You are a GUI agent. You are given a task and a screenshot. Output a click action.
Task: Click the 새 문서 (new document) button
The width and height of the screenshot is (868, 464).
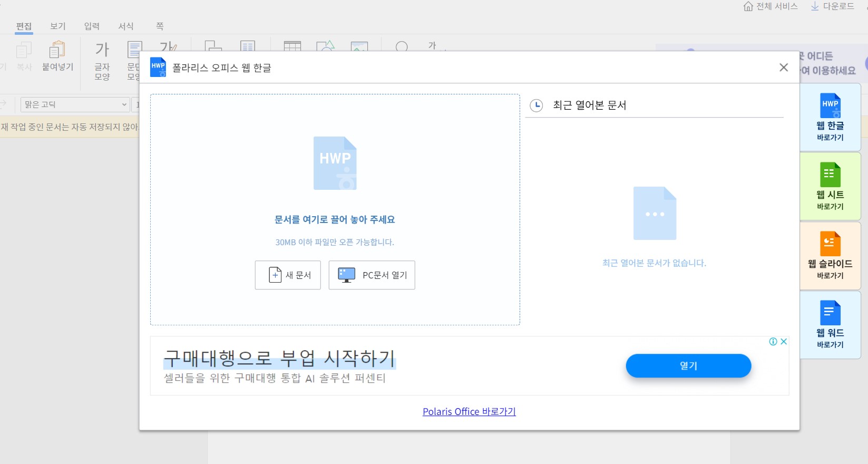pos(288,275)
